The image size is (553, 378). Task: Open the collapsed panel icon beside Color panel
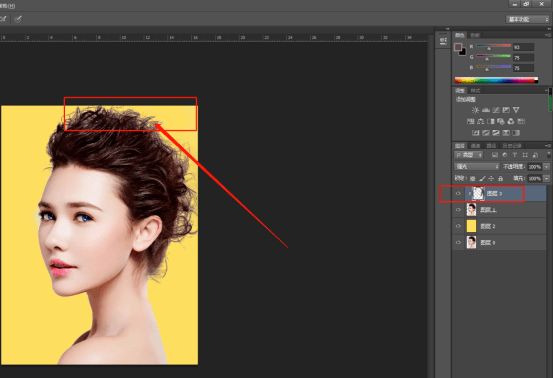click(x=443, y=41)
